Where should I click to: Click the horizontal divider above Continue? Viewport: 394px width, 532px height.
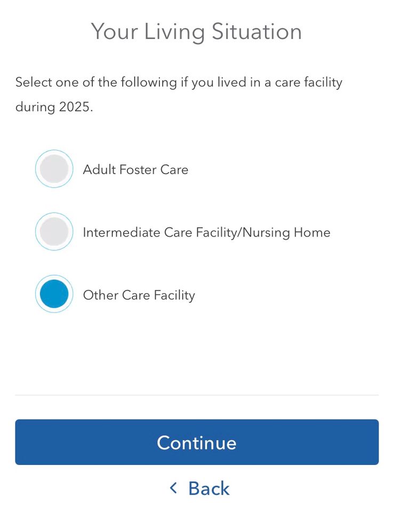[x=196, y=395]
